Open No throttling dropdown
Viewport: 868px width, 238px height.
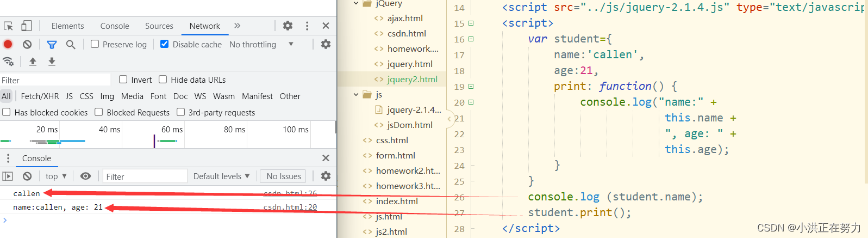click(261, 44)
